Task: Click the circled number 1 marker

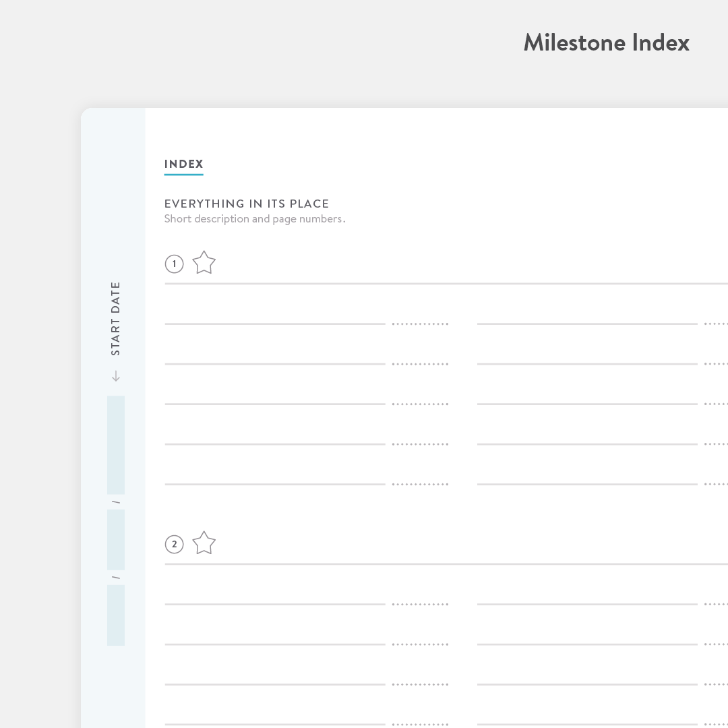Action: (x=174, y=264)
